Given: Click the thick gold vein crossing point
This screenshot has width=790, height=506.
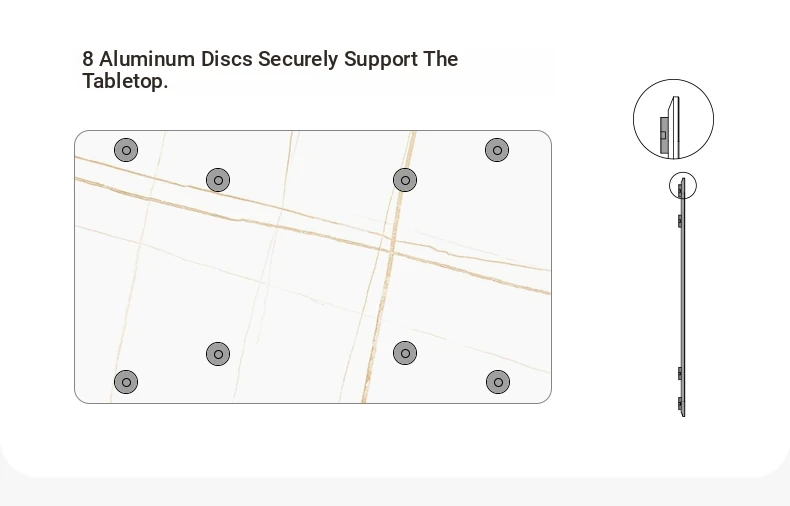Looking at the screenshot, I should (x=390, y=248).
